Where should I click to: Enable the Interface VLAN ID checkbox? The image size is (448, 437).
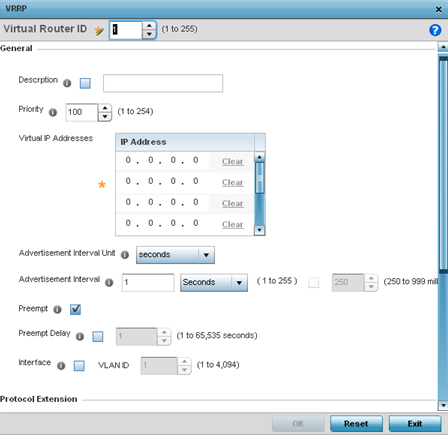click(x=79, y=366)
